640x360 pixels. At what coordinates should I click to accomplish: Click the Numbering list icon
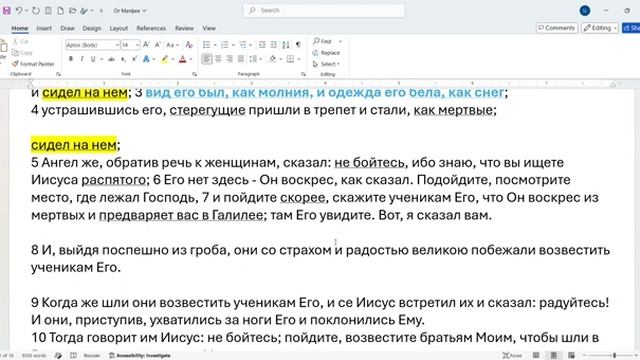pyautogui.click(x=224, y=44)
